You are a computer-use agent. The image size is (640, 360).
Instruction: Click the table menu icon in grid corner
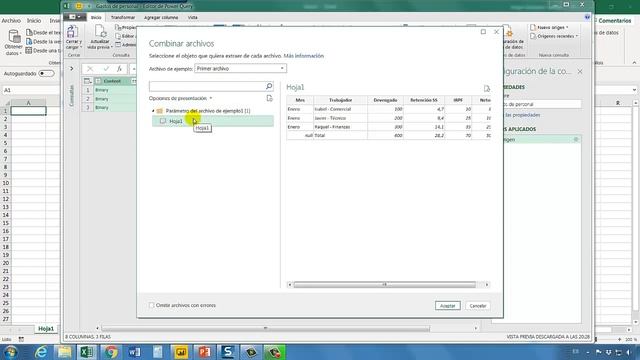[x=87, y=81]
